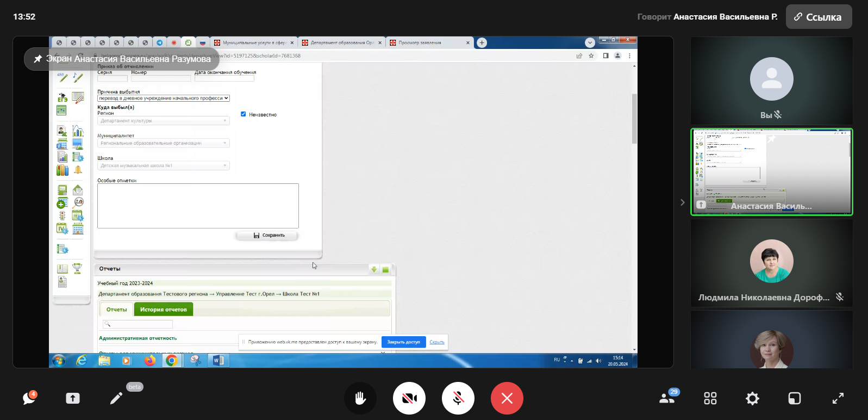The height and width of the screenshot is (420, 868).
Task: Open the chat messages icon
Action: click(x=29, y=398)
